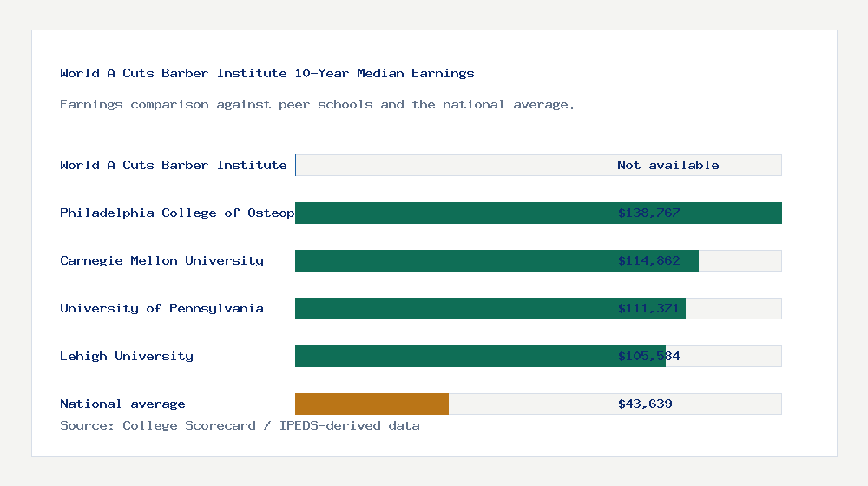Select the Philadelphia College green bar
The width and height of the screenshot is (868, 486).
tap(538, 213)
